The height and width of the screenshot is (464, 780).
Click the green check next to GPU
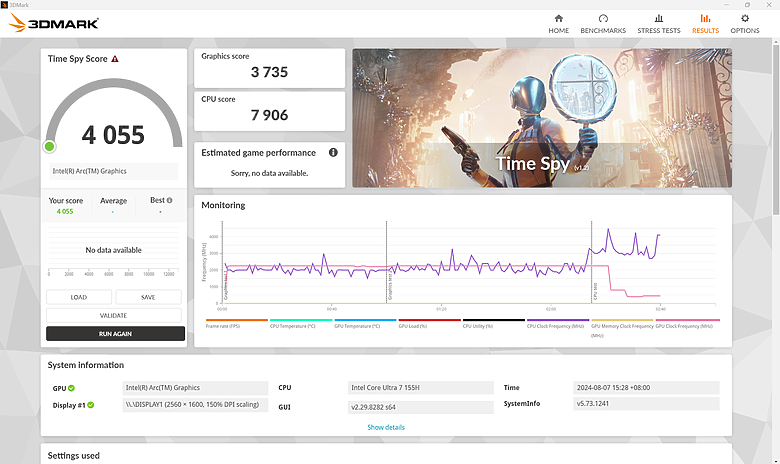pyautogui.click(x=71, y=388)
